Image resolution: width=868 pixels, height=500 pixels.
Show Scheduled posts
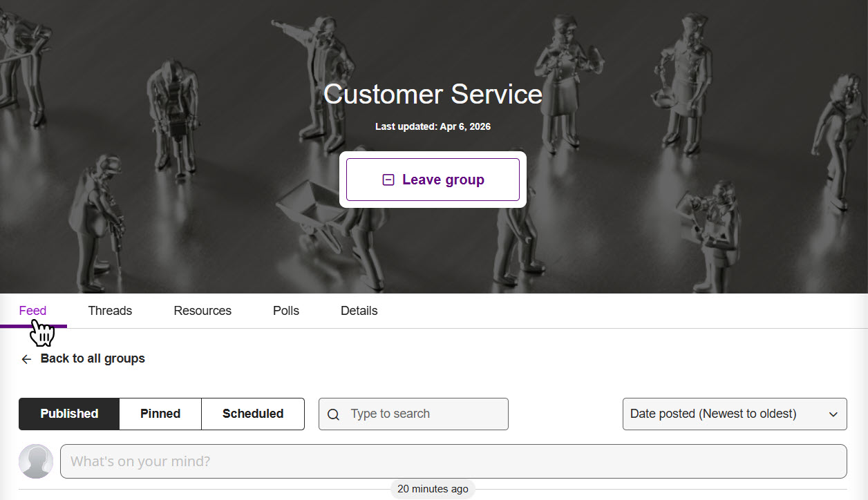click(253, 414)
